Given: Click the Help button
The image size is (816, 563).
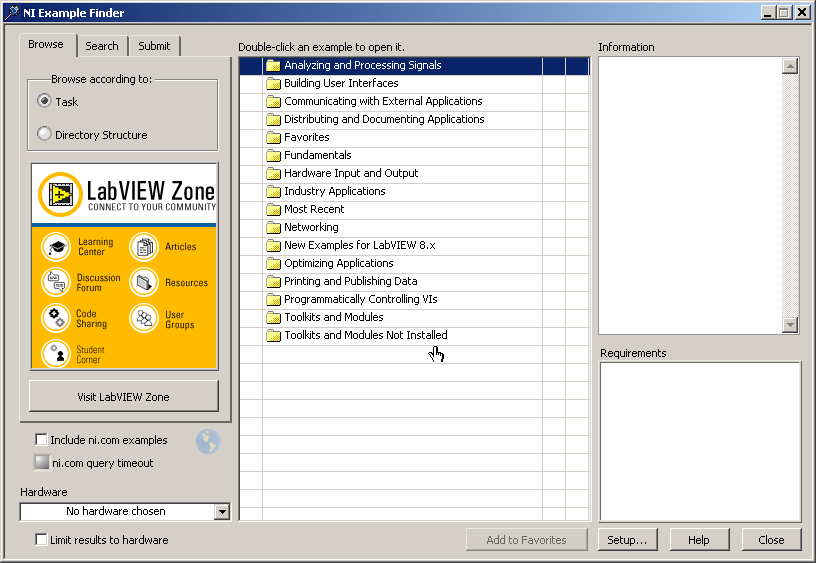Looking at the screenshot, I should [x=699, y=540].
